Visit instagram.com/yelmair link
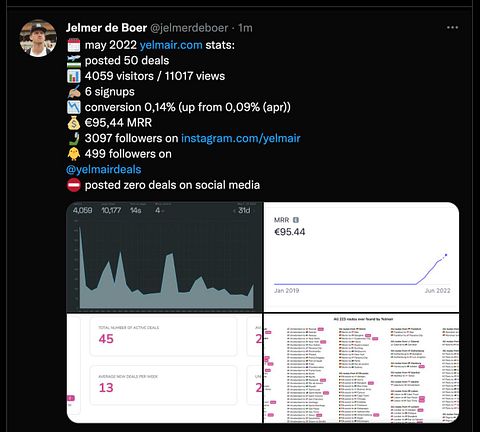Viewport: 480px width, 432px height. (x=241, y=138)
